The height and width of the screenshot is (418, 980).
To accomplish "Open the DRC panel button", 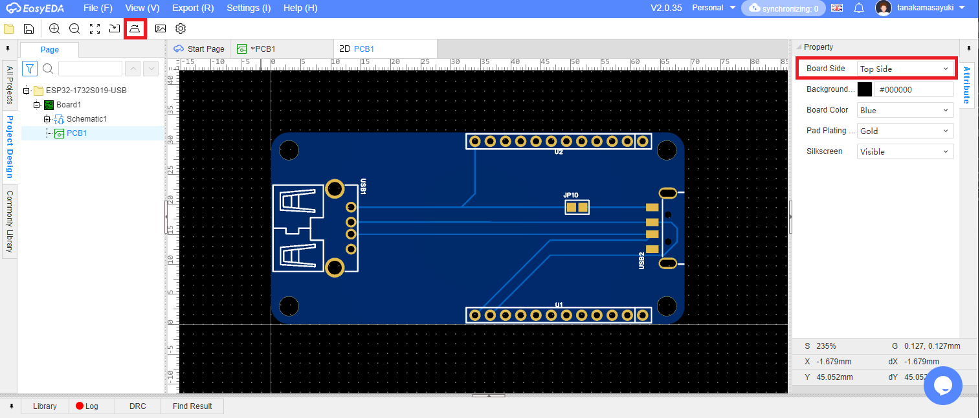I will 137,406.
